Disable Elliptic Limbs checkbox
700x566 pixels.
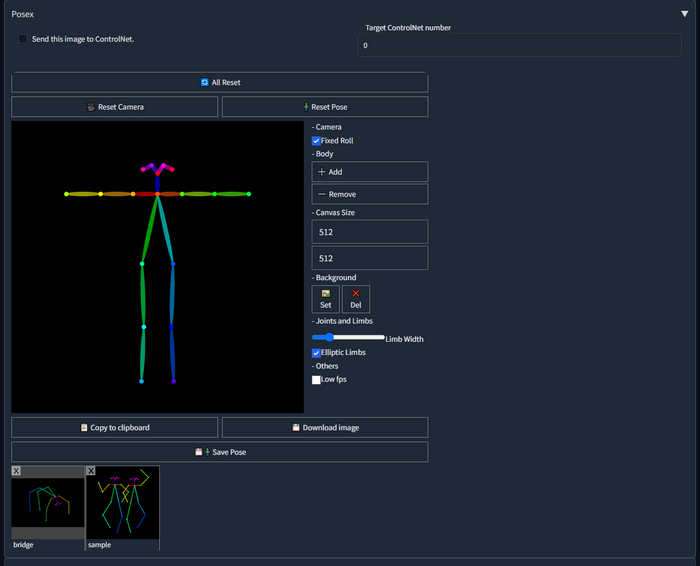tap(317, 353)
